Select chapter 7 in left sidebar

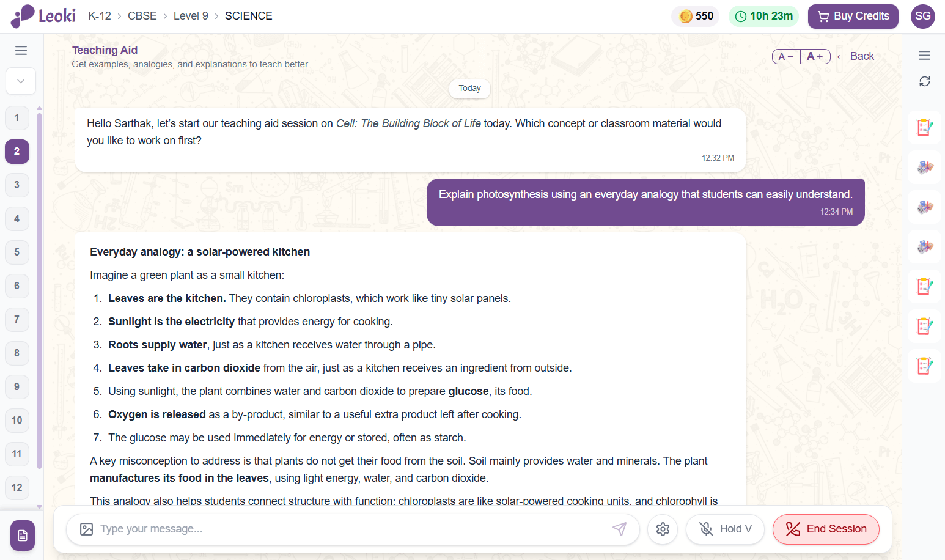(17, 320)
